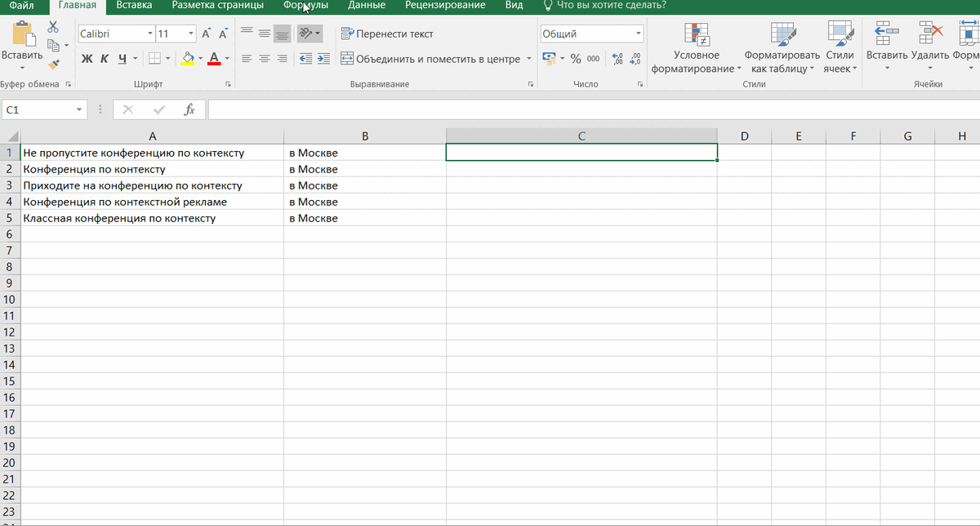This screenshot has height=526, width=980.
Task: Click the insert function fx icon
Action: [x=189, y=109]
